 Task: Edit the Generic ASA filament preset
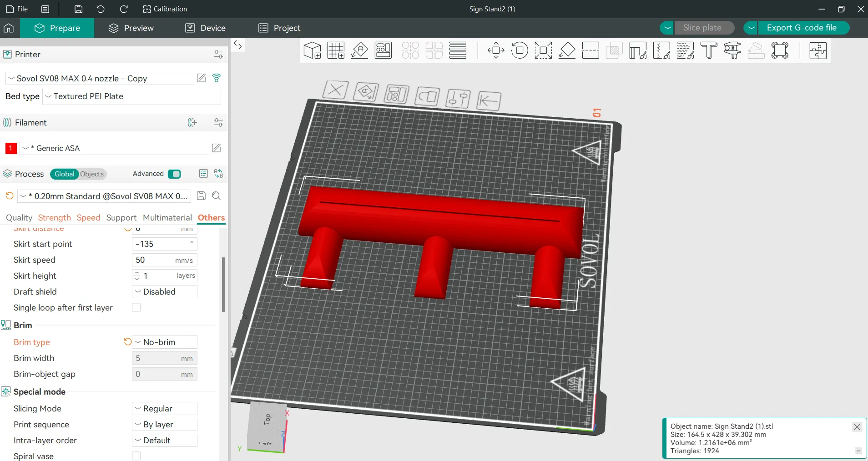click(x=217, y=148)
